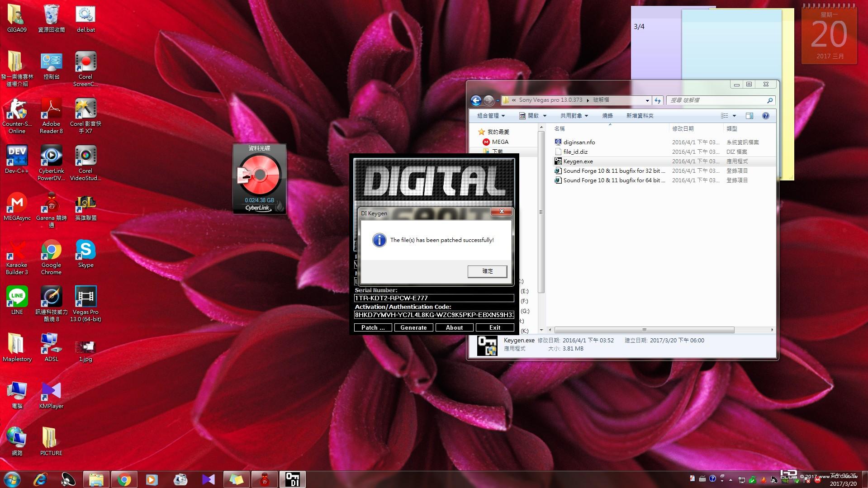
Task: Select the MEGA favorites item
Action: tap(500, 142)
